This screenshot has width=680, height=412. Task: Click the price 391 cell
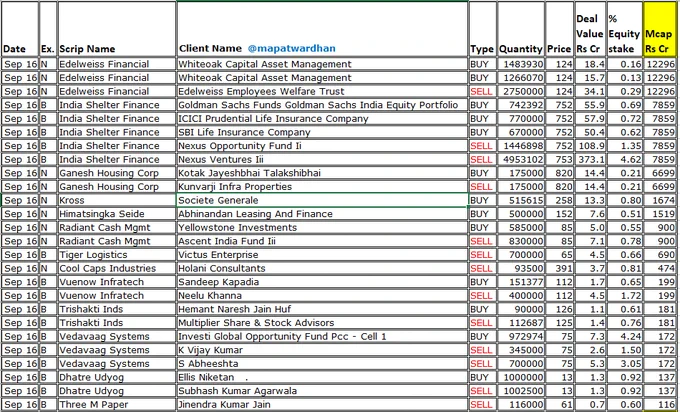(x=559, y=268)
